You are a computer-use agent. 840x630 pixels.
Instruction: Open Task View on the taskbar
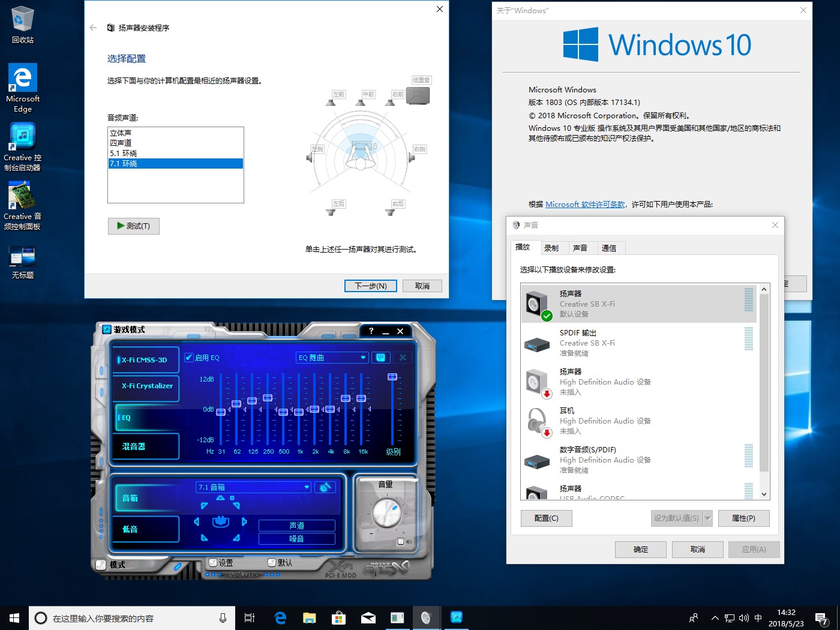[250, 618]
